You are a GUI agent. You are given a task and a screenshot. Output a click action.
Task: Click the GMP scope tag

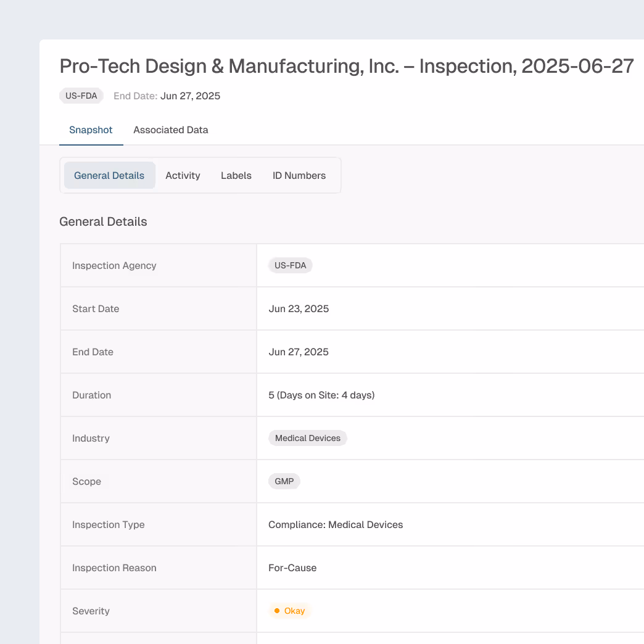click(x=284, y=481)
